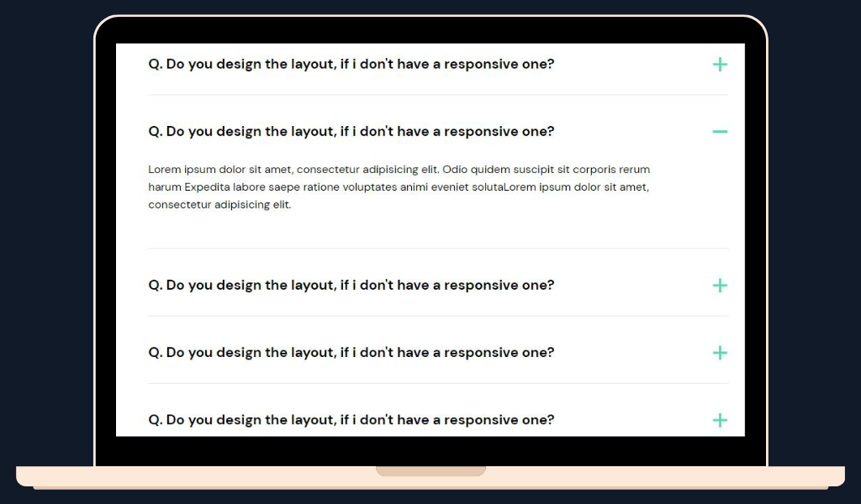861x504 pixels.
Task: Click the divider between fourth and fifth questions
Action: point(437,383)
